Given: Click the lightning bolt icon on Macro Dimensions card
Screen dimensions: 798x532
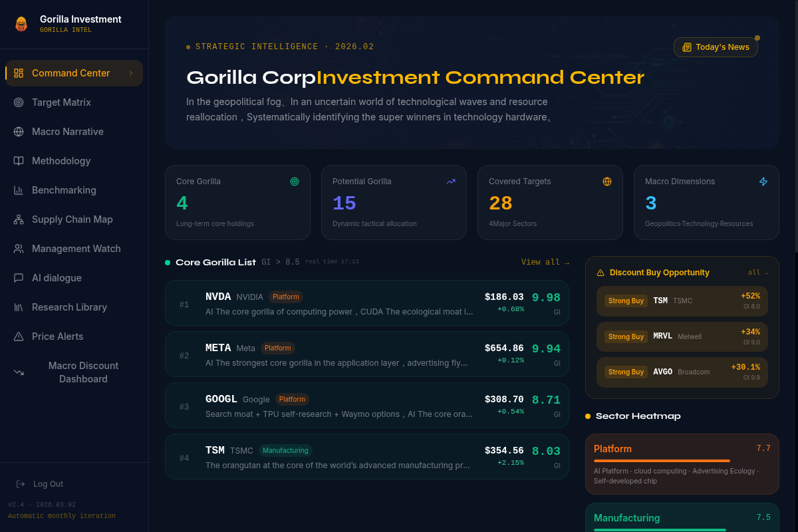Looking at the screenshot, I should pyautogui.click(x=763, y=182).
